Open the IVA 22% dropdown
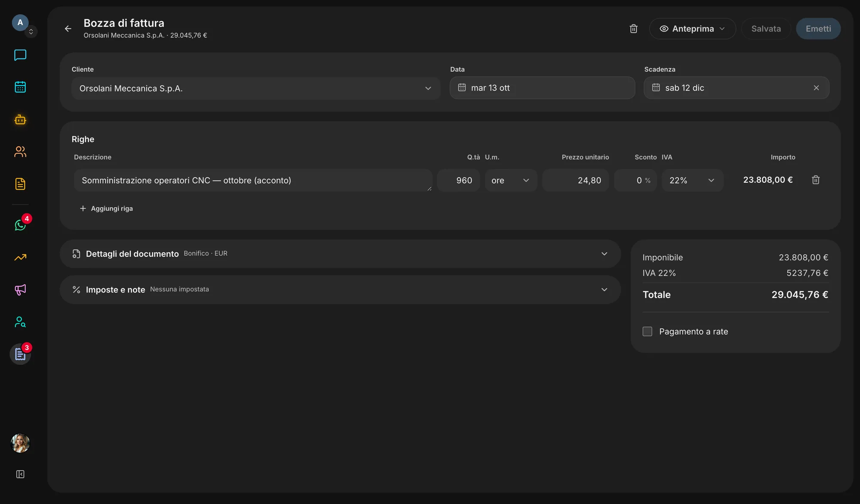The image size is (860, 504). pos(692,180)
